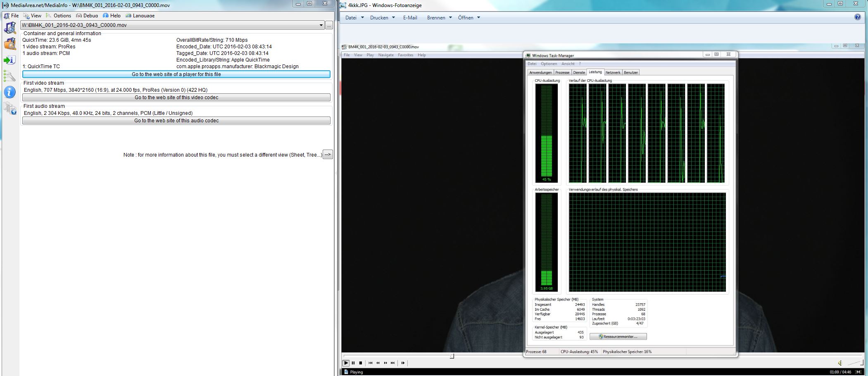Click the "OverallBitRate/String: 710 Mbps" text
This screenshot has width=868, height=376.
(x=212, y=40)
